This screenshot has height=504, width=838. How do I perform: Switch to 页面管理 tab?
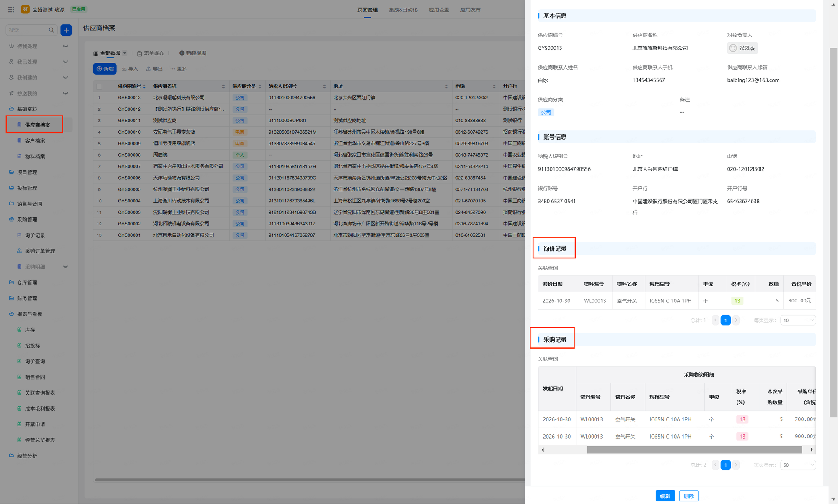[x=367, y=10]
